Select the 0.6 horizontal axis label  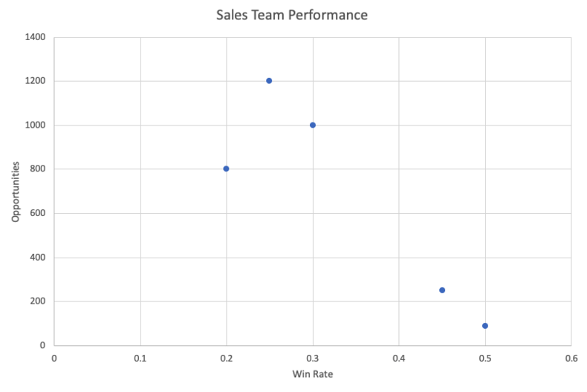(571, 359)
